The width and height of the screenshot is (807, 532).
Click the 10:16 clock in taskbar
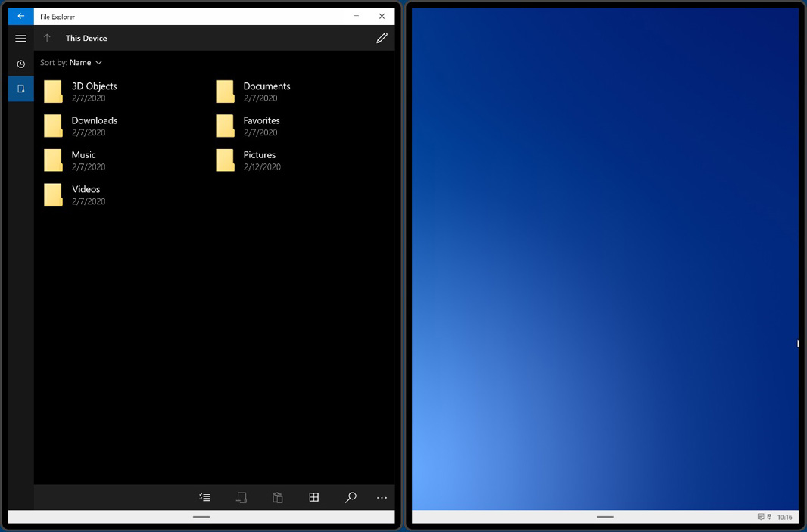(785, 518)
